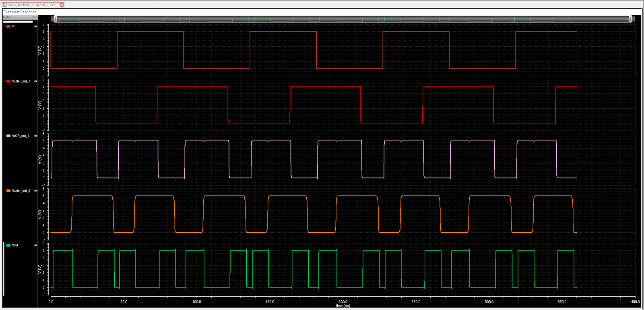Click the yellow selection marker beside /Out
Viewport: 644px width, 310px height.
click(4, 269)
